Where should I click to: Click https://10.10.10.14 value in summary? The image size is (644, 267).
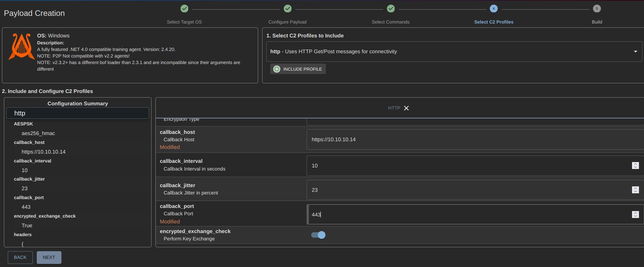coord(44,152)
